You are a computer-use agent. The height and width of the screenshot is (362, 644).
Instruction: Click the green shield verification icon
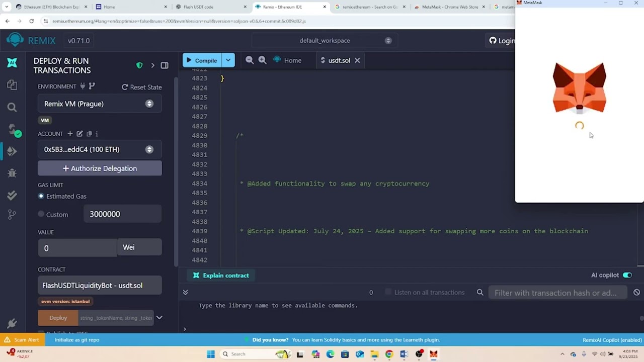[139, 65]
